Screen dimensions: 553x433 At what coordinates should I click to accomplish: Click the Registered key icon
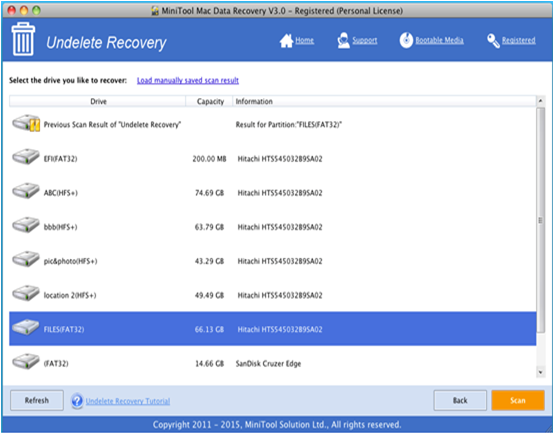[x=493, y=41]
